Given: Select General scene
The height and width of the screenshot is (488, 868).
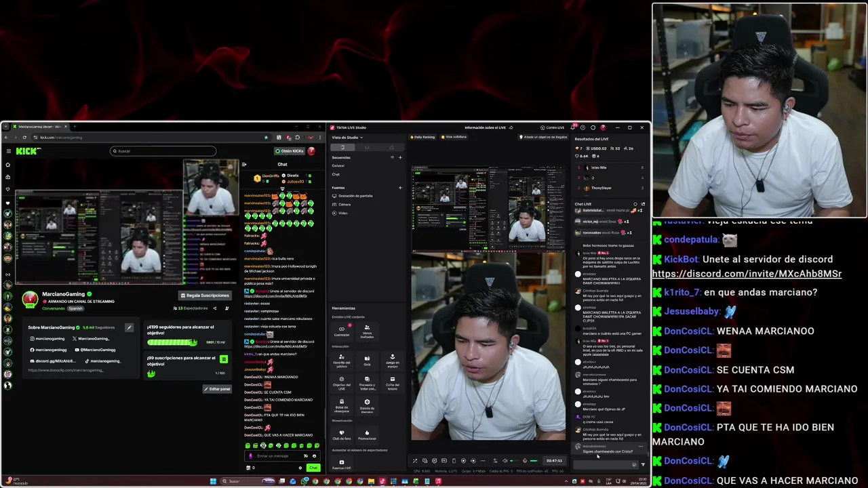Looking at the screenshot, I should coord(338,165).
